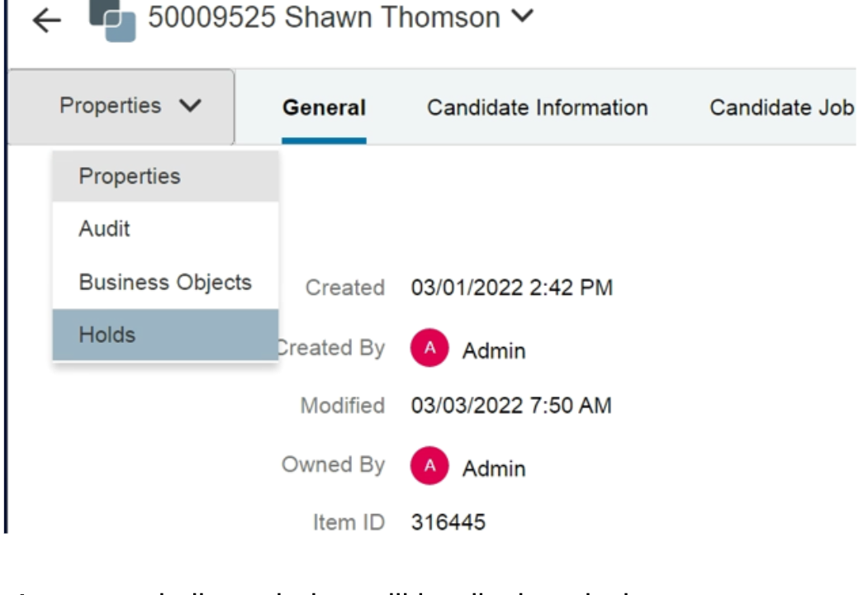Open the Admin name beside Owned By
The height and width of the screenshot is (595, 868).
(x=494, y=469)
